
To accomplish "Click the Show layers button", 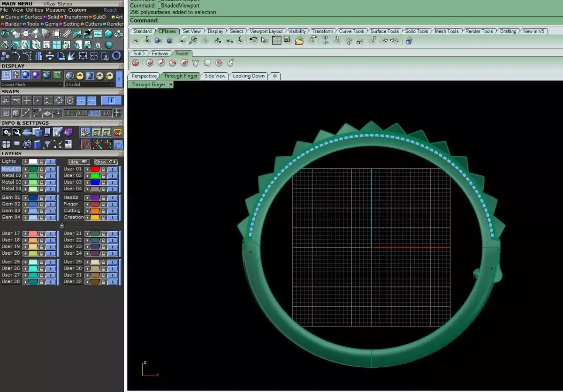I will (x=106, y=162).
